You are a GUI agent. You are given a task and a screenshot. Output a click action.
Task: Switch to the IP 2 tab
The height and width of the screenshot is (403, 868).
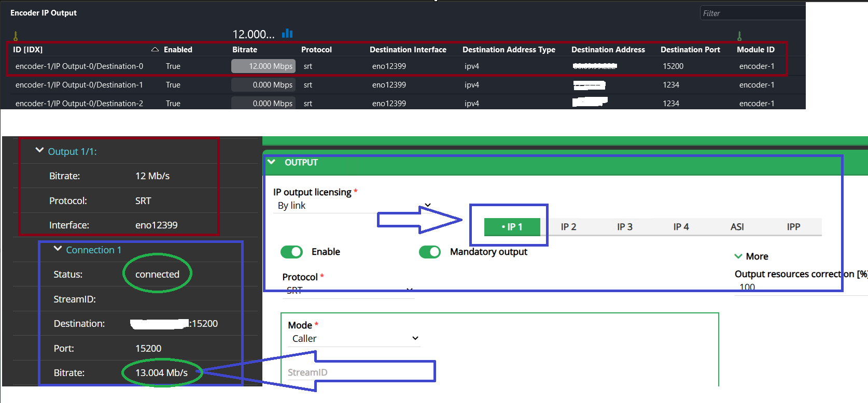(568, 227)
